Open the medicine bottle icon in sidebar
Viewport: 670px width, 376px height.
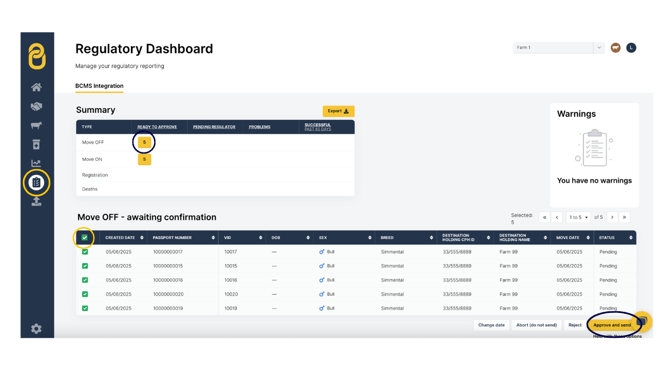coord(36,144)
